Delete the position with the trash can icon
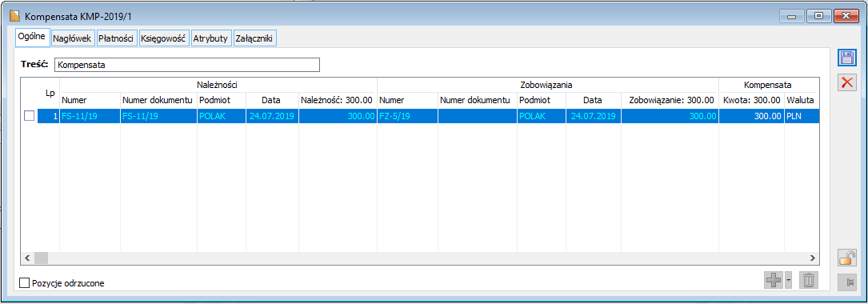 click(808, 281)
